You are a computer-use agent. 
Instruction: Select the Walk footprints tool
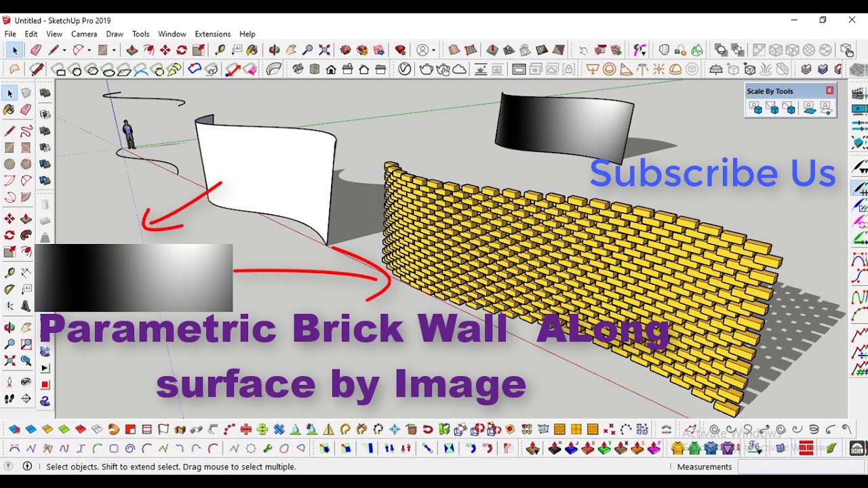coord(9,399)
